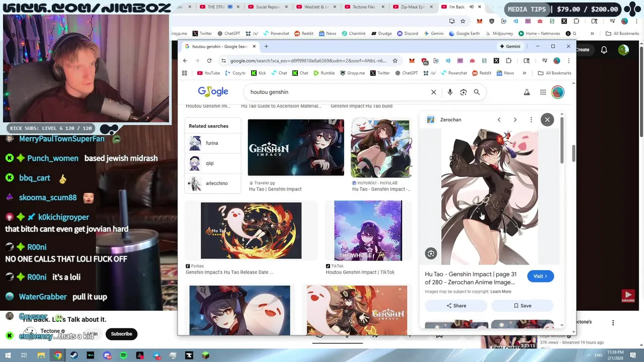This screenshot has width=644, height=362.
Task: Expand hidden bookmarks chevron in front window
Action: coord(524,73)
